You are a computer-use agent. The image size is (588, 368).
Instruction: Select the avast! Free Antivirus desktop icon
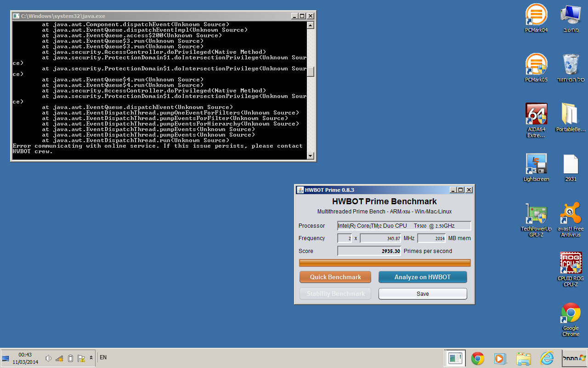click(x=571, y=220)
